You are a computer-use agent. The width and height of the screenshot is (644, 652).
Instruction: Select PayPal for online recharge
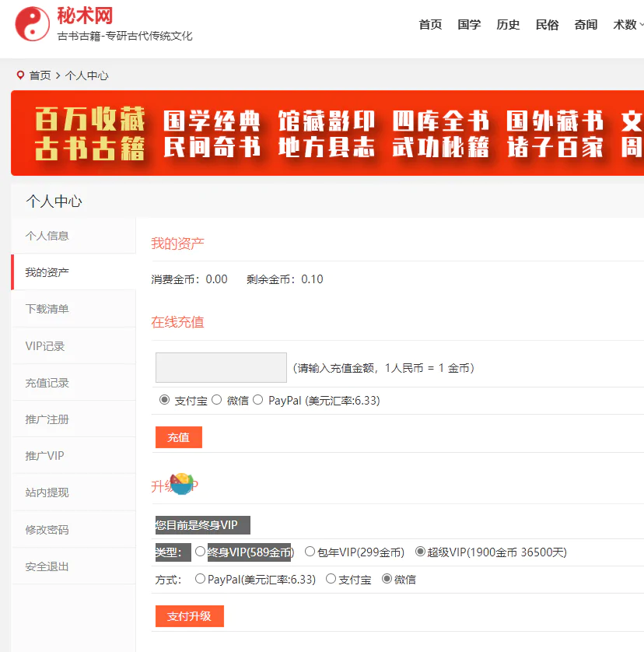click(257, 400)
